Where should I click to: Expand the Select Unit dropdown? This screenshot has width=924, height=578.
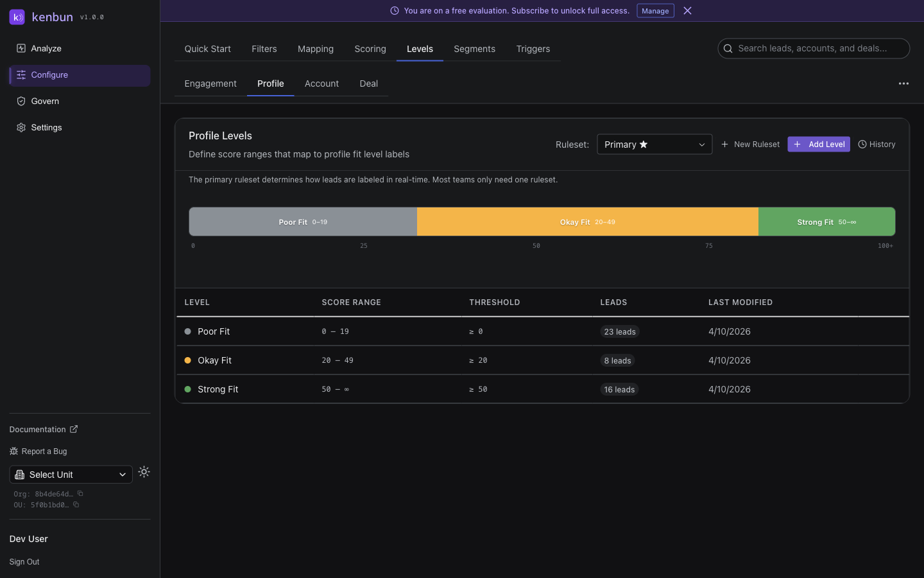[x=71, y=475]
